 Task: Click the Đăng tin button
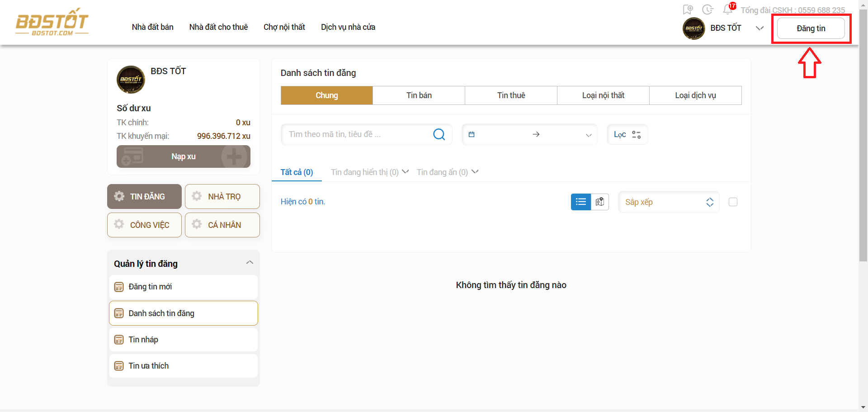coord(811,28)
